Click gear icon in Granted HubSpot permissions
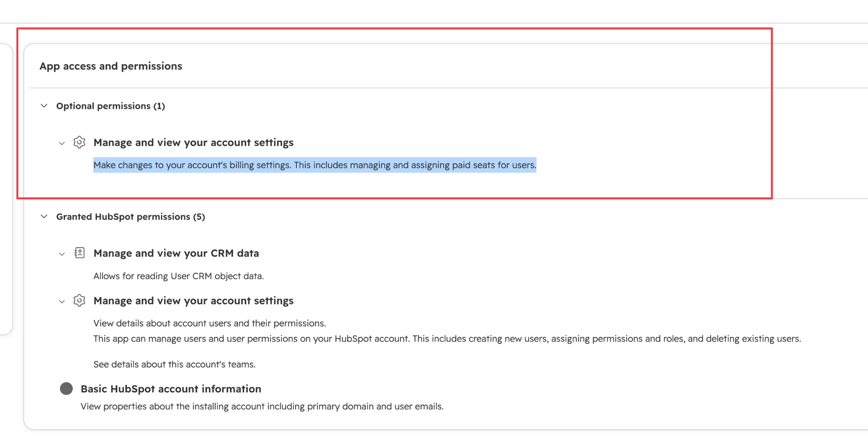The image size is (868, 448). (79, 300)
